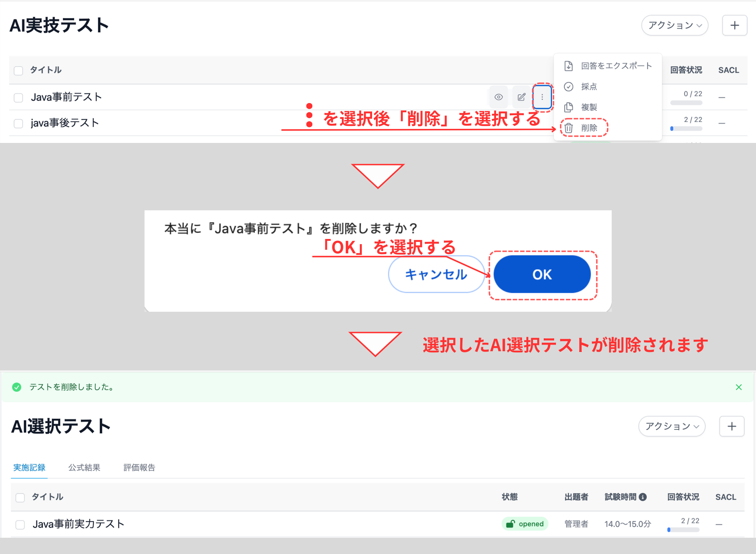The image size is (756, 554).
Task: Open the 評価報告 tab
Action: 139,468
